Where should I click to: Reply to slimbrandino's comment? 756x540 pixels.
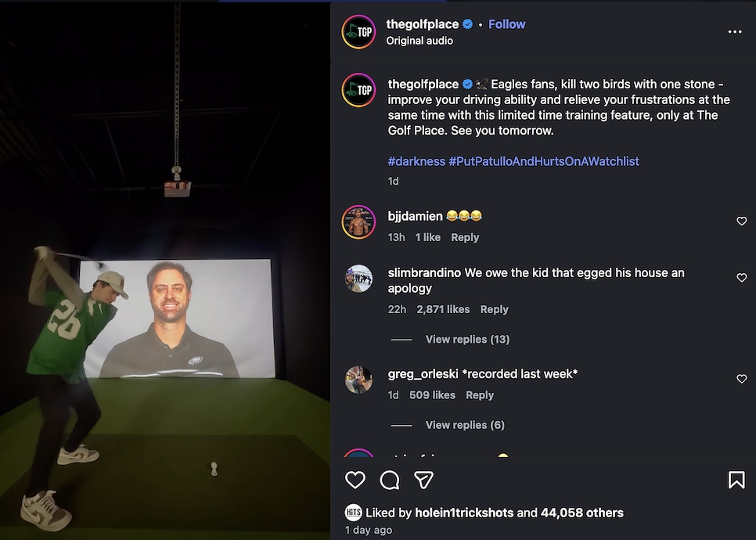click(x=494, y=309)
